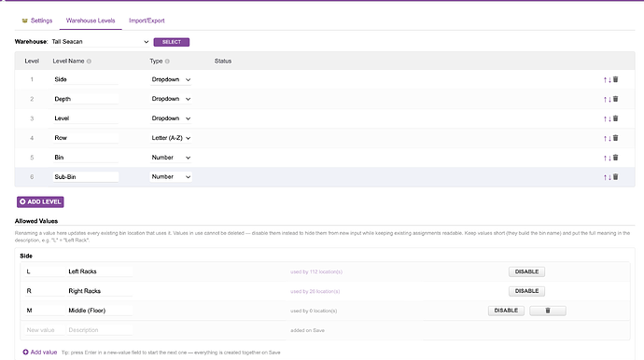
Task: Edit the M value code field
Action: [x=44, y=311]
